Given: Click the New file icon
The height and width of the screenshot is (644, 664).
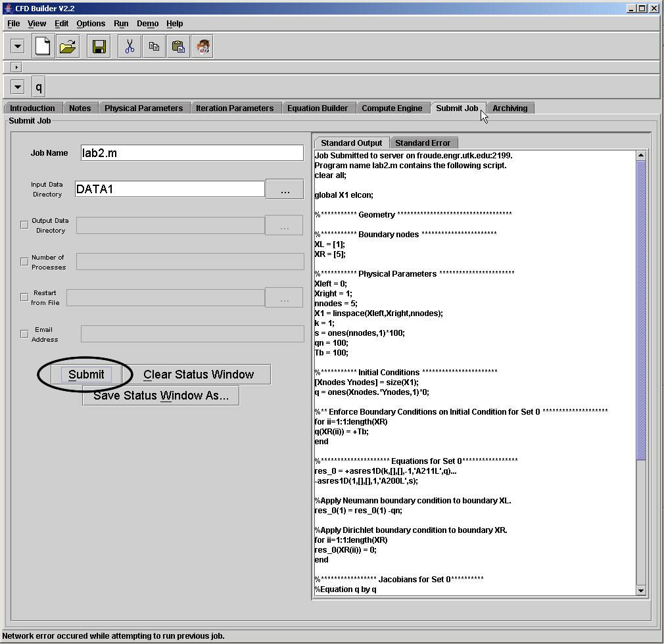Looking at the screenshot, I should tap(43, 47).
